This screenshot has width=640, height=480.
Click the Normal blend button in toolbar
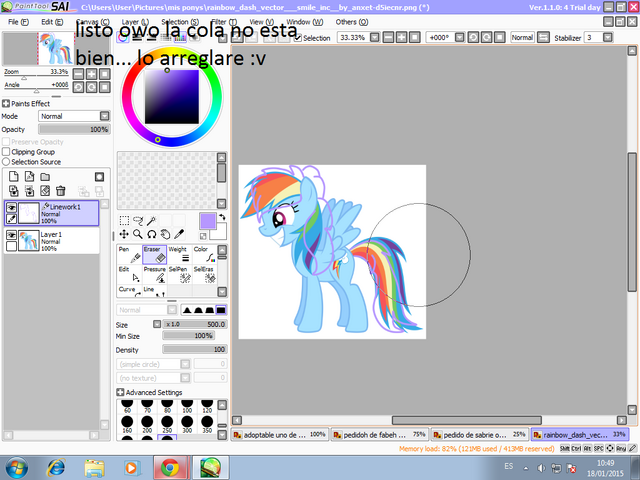(522, 38)
